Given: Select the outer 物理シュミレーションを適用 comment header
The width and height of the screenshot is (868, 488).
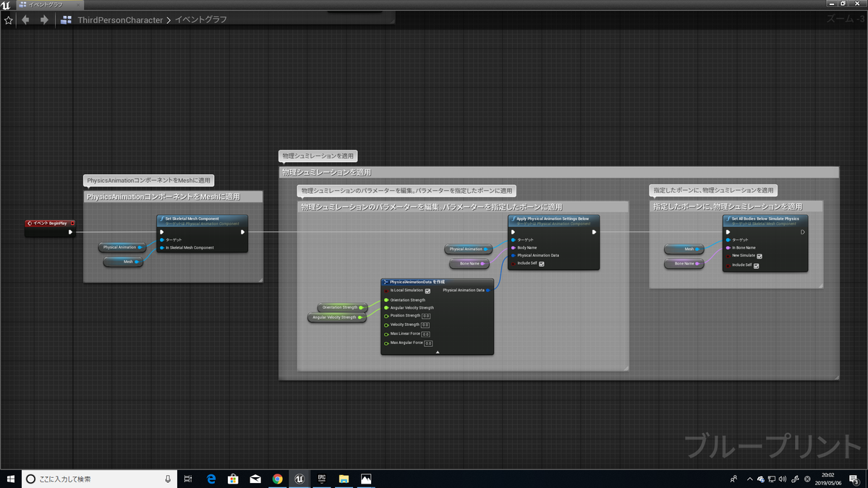Looking at the screenshot, I should click(558, 172).
